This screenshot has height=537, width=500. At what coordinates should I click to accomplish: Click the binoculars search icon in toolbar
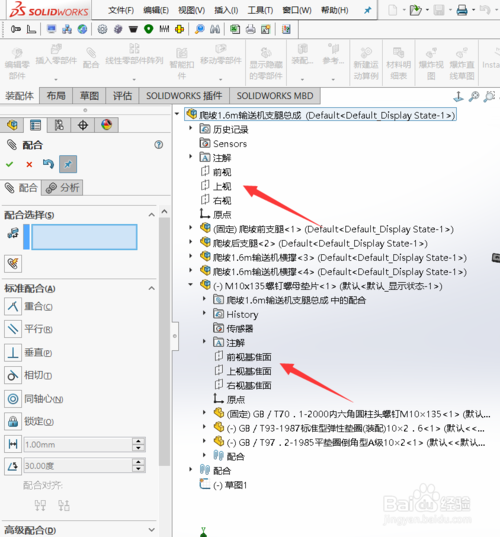tap(215, 29)
